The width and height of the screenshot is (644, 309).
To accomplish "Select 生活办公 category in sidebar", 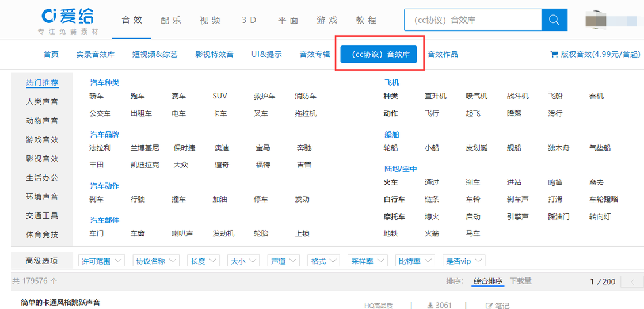I will coord(42,177).
